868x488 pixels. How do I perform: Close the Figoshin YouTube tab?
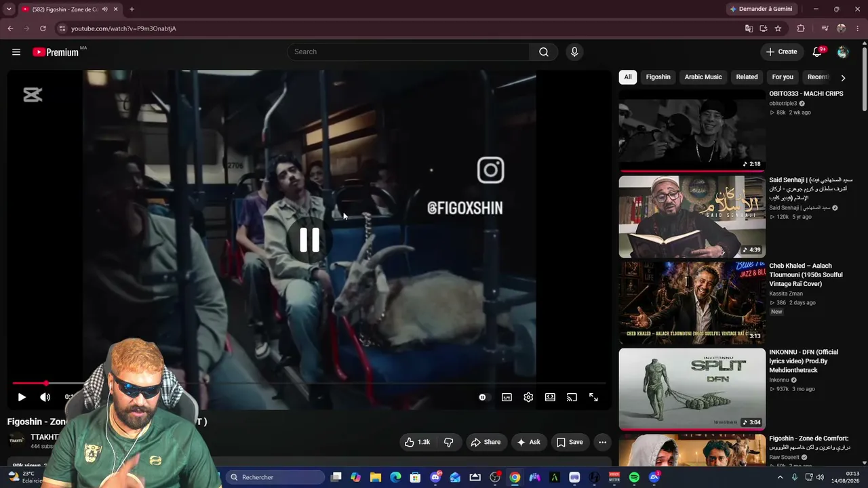pos(116,9)
